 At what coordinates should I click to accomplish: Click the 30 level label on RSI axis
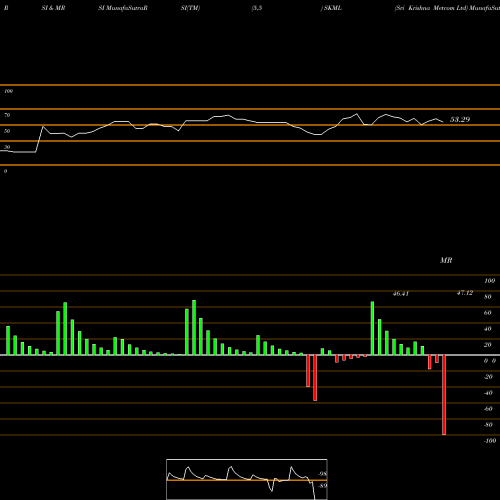[7, 147]
